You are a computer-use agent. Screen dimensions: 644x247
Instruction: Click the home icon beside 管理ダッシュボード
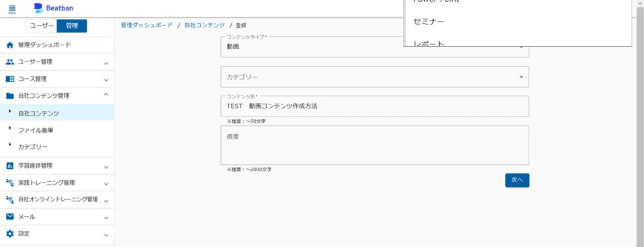point(10,45)
